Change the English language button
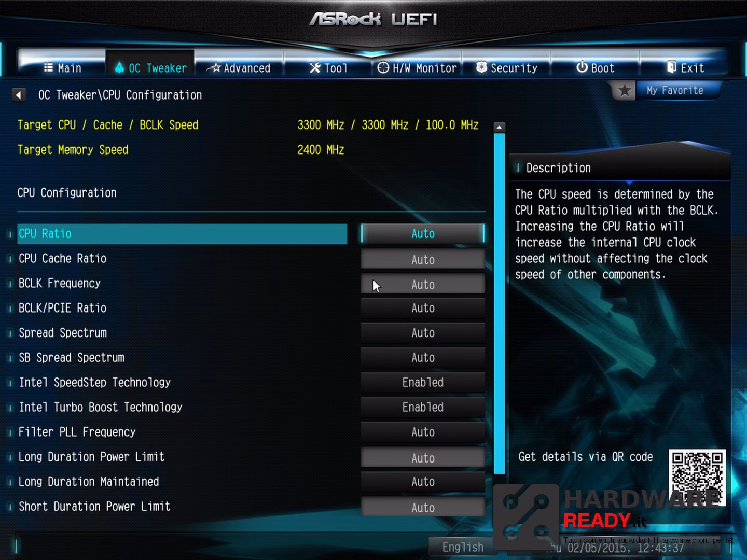 click(462, 547)
